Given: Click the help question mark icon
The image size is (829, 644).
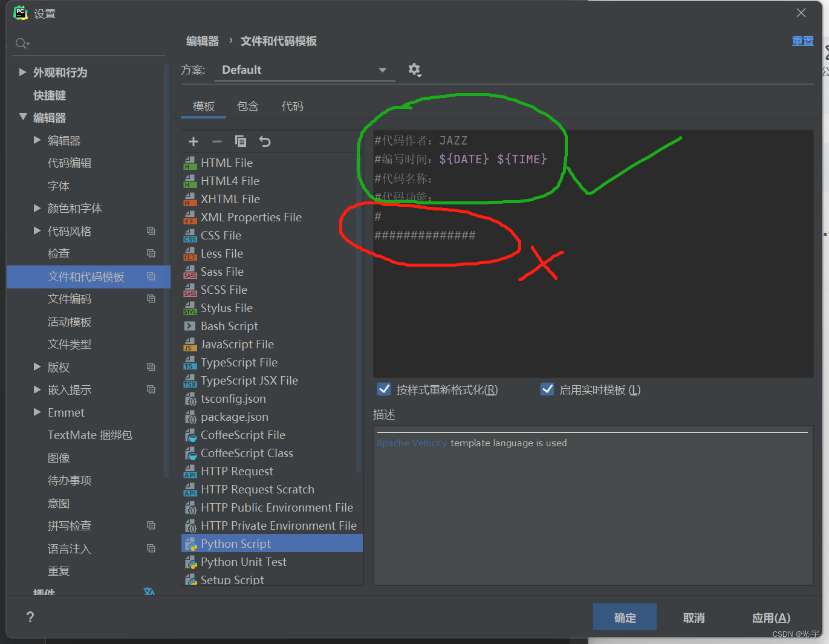Looking at the screenshot, I should click(30, 617).
